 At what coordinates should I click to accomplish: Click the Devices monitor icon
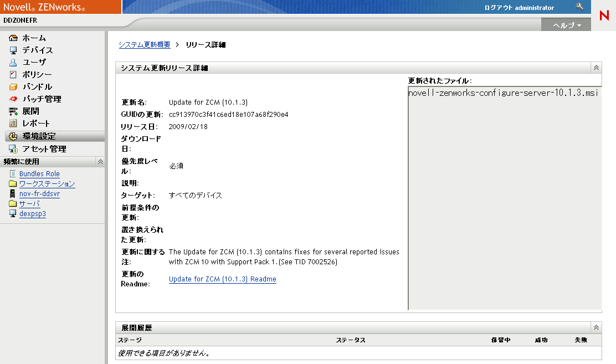tap(13, 50)
